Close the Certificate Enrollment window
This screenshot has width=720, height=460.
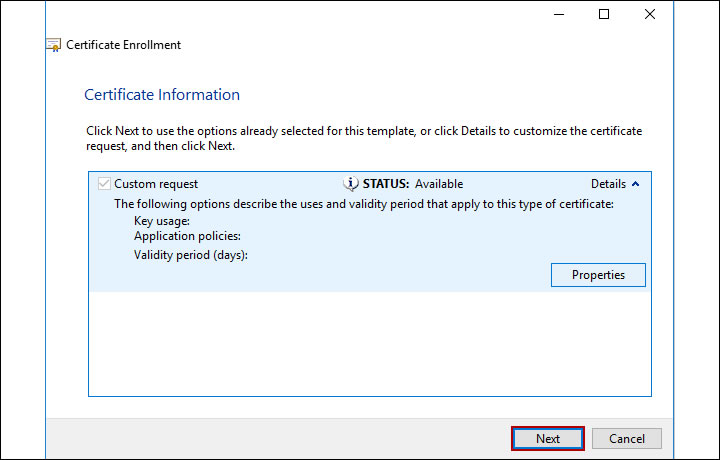pyautogui.click(x=650, y=15)
